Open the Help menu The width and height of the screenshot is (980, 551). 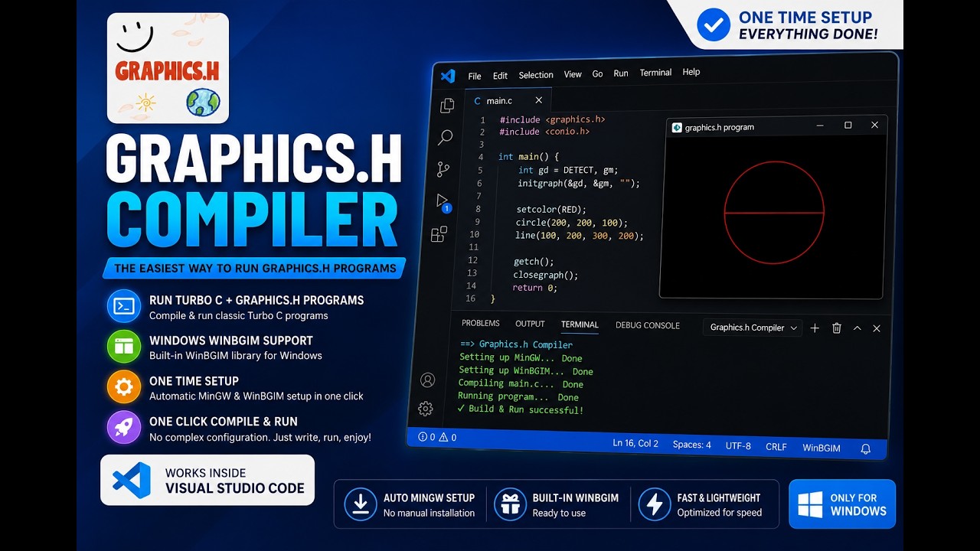tap(691, 72)
